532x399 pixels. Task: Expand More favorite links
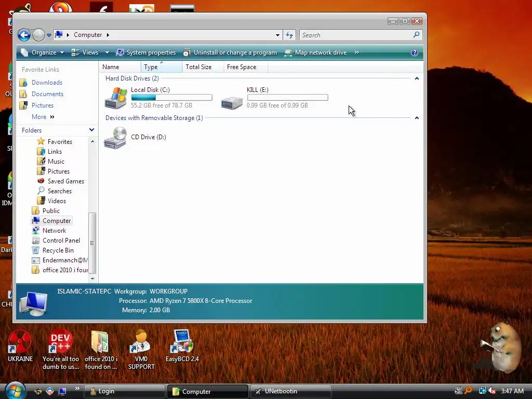43,117
